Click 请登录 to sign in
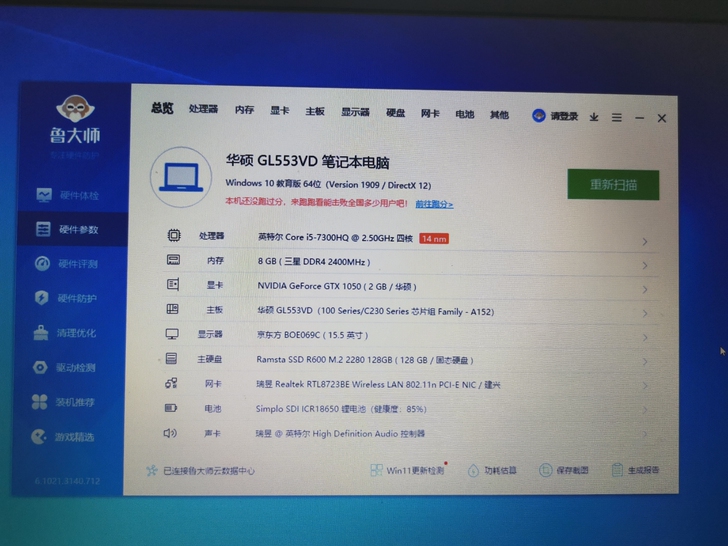Image resolution: width=728 pixels, height=546 pixels. point(564,116)
